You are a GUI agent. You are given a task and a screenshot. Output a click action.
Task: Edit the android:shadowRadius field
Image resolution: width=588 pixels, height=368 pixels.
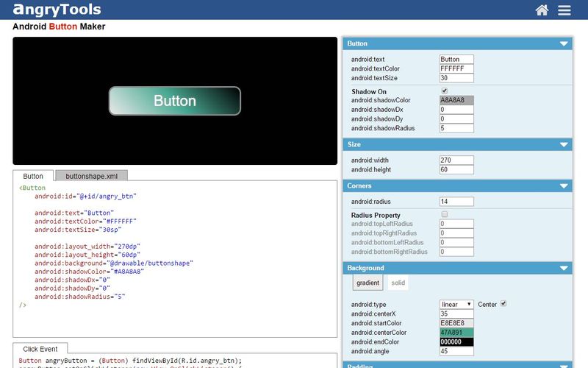tap(456, 128)
